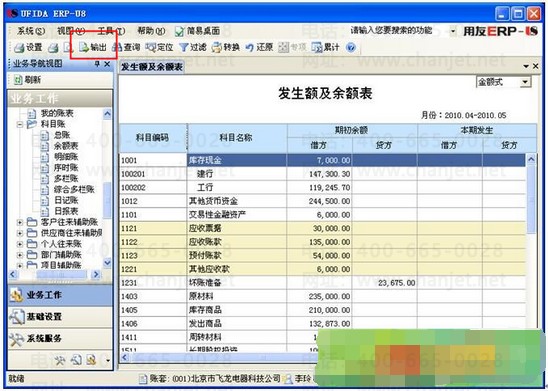Click the 还原 restore icon
This screenshot has height=391, width=548.
259,47
